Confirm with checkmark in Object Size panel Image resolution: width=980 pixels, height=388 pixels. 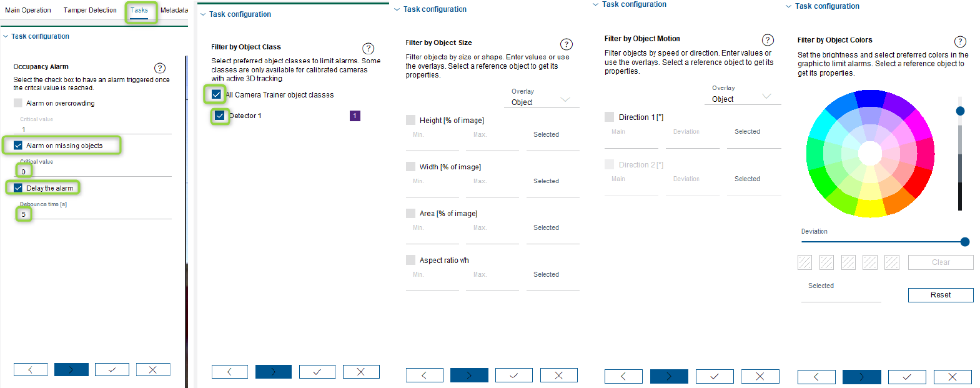[x=513, y=376]
